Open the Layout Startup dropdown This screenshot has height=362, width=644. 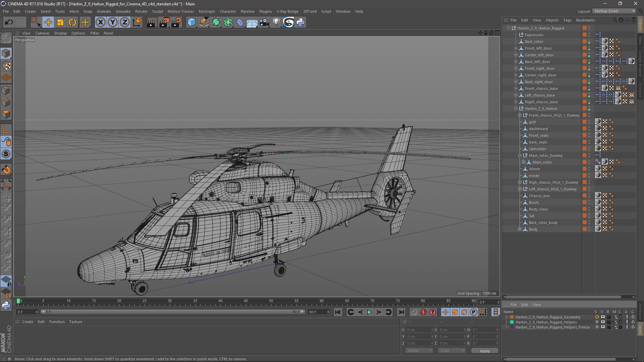[614, 11]
